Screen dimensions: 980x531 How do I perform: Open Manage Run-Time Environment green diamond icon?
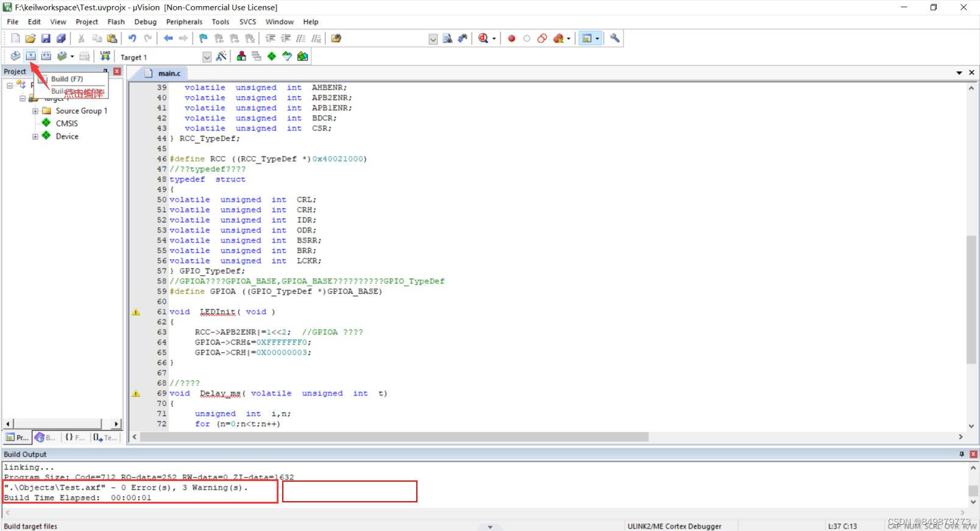click(x=272, y=56)
